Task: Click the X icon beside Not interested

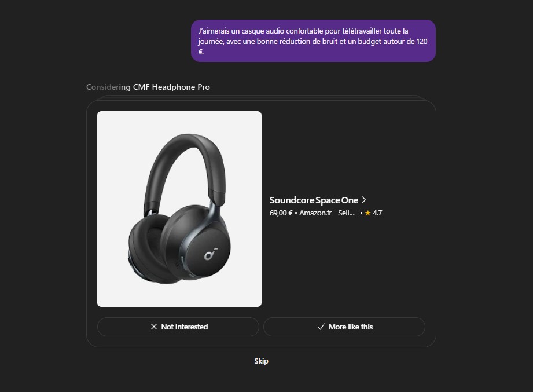Action: click(x=153, y=327)
